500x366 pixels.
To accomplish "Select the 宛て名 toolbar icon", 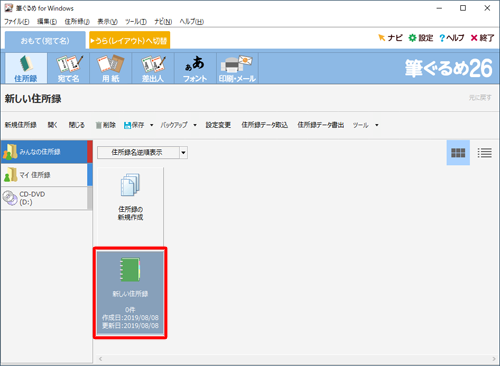I will (x=68, y=68).
